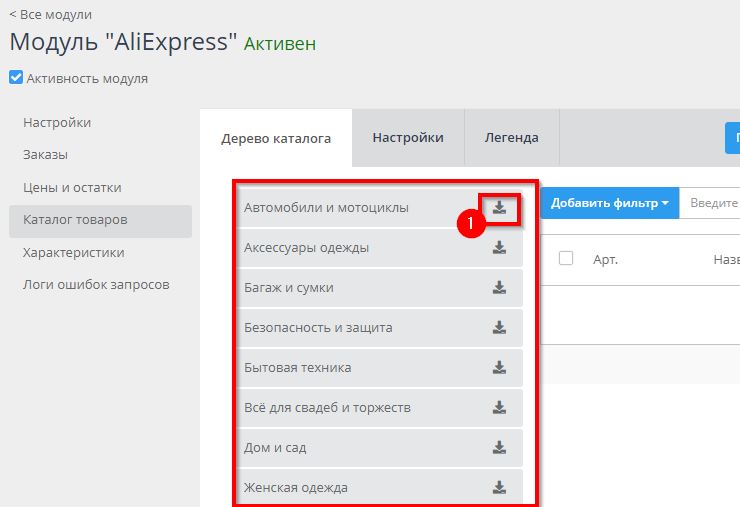Viewport: 740px width, 507px height.
Task: Click download icon for Автомобили и мотоциклы
Action: pos(499,208)
